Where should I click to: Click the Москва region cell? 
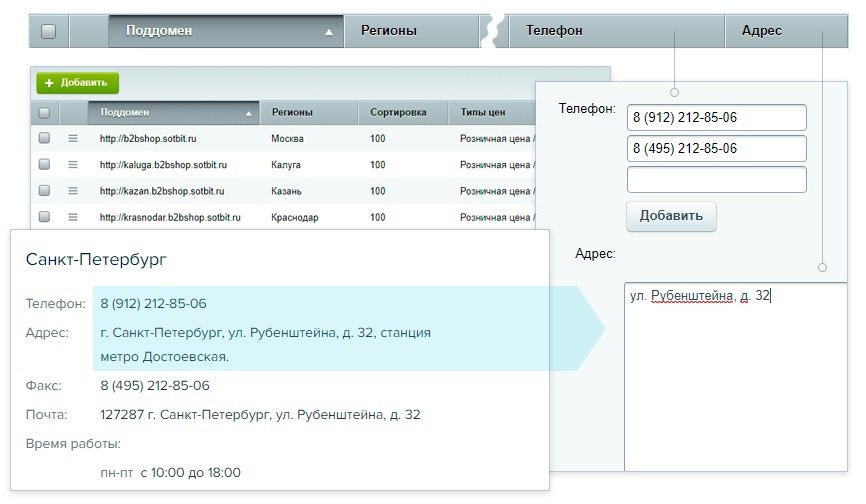click(x=287, y=139)
